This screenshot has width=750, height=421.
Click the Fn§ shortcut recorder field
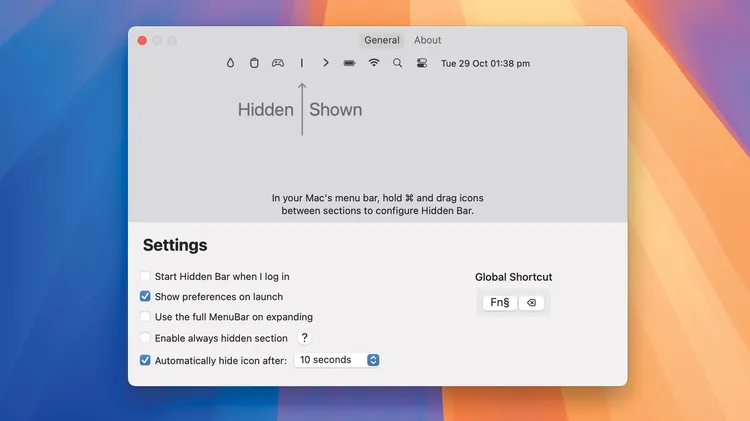click(x=500, y=302)
